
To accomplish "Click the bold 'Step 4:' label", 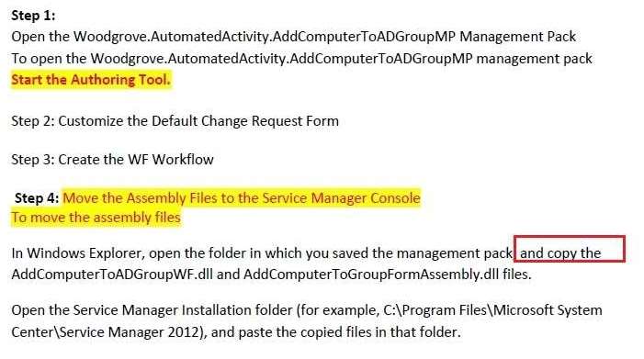I will 37,197.
